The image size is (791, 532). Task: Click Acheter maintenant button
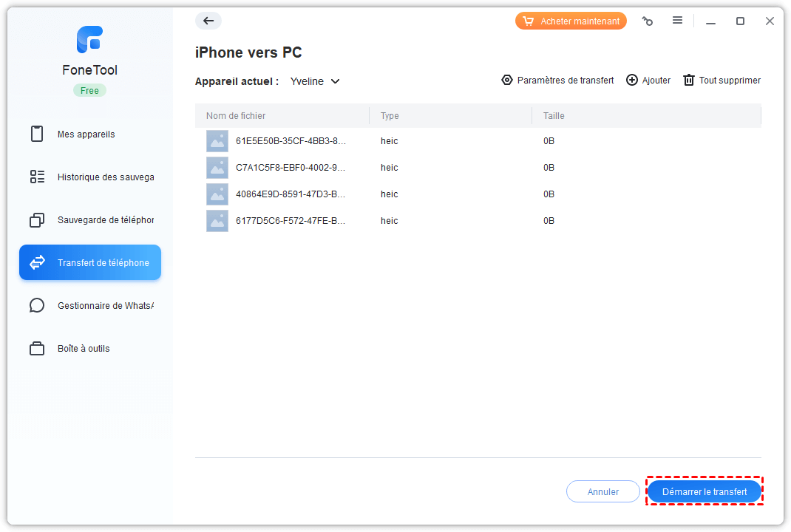571,21
